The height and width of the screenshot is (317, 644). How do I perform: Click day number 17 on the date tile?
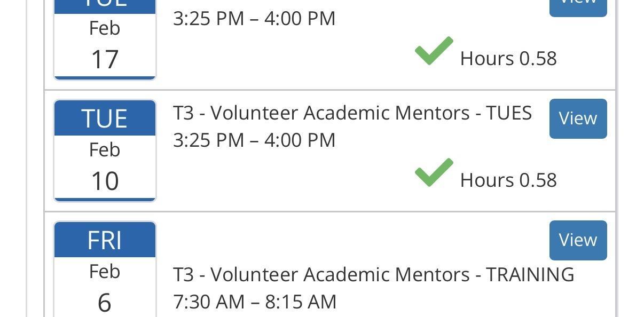tap(105, 59)
